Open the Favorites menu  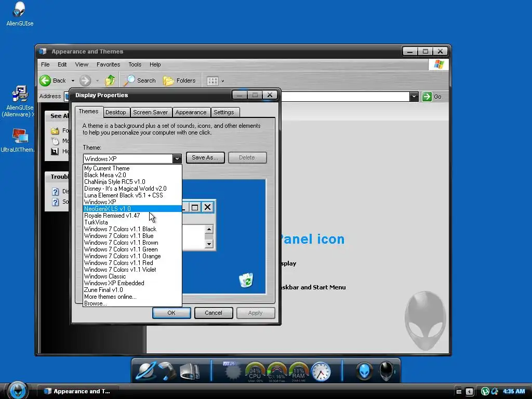pos(108,64)
